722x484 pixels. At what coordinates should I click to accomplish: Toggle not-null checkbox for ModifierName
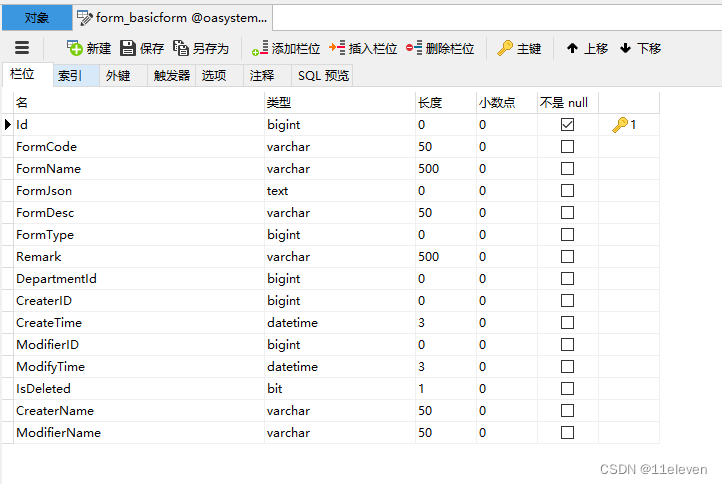(567, 432)
